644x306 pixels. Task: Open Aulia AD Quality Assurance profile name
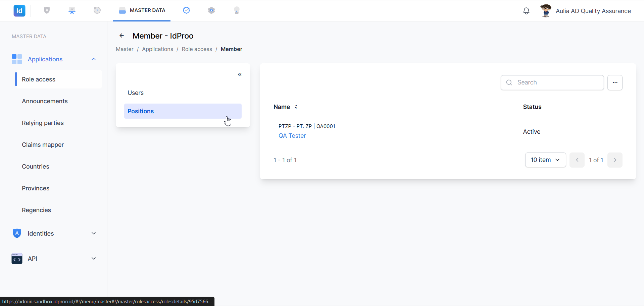593,11
